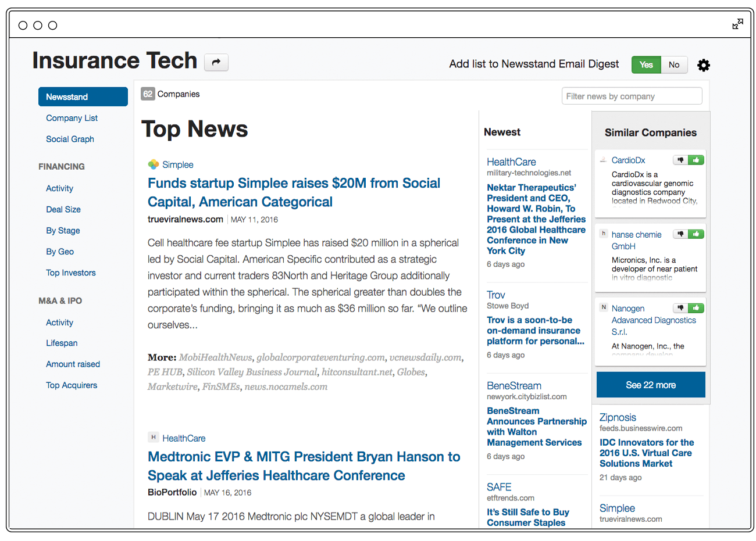The height and width of the screenshot is (541, 756).
Task: Click the share arrow icon beside Insurance Tech
Action: pos(216,62)
